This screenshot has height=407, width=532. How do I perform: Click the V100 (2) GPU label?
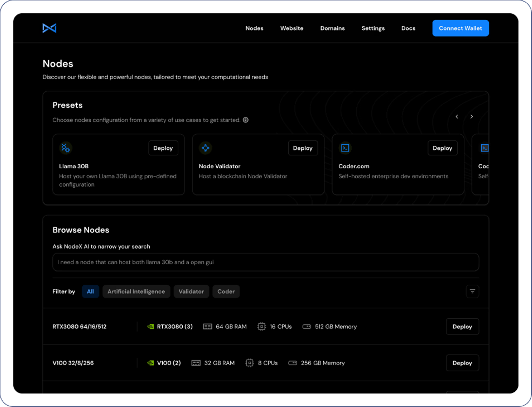[x=169, y=363]
